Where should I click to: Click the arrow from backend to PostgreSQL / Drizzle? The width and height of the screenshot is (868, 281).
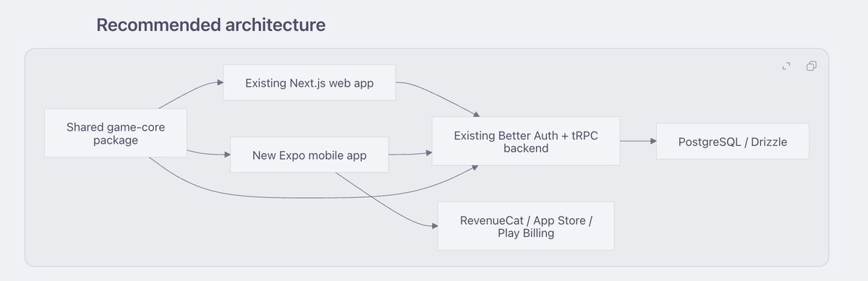(638, 142)
